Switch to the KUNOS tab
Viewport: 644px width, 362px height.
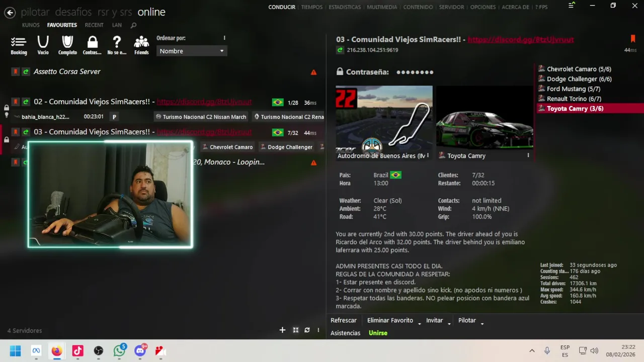31,25
